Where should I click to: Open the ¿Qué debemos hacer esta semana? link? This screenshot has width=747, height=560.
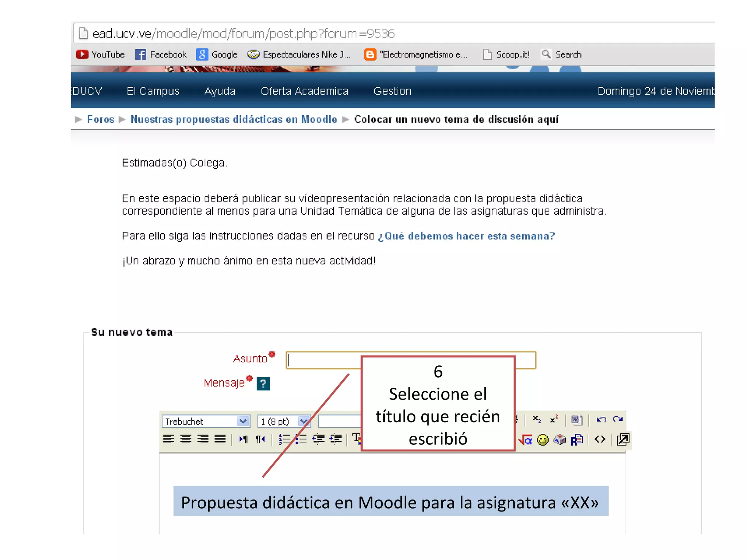pyautogui.click(x=466, y=236)
